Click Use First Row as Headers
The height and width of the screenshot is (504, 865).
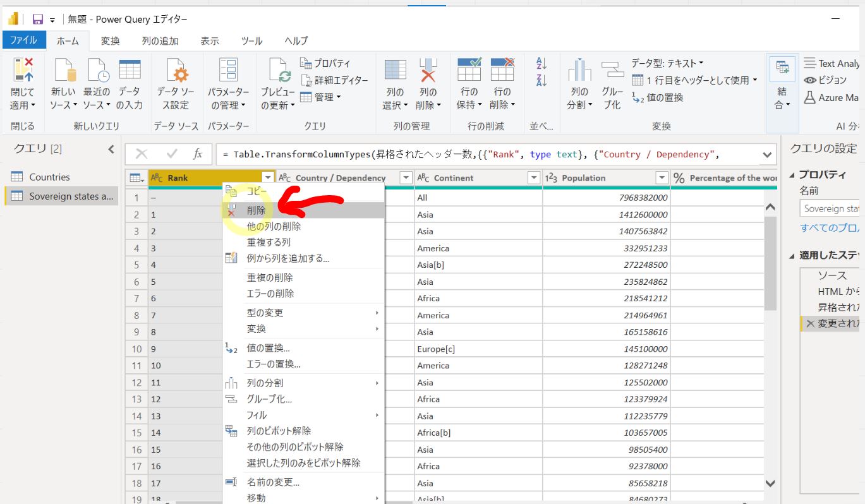(694, 80)
